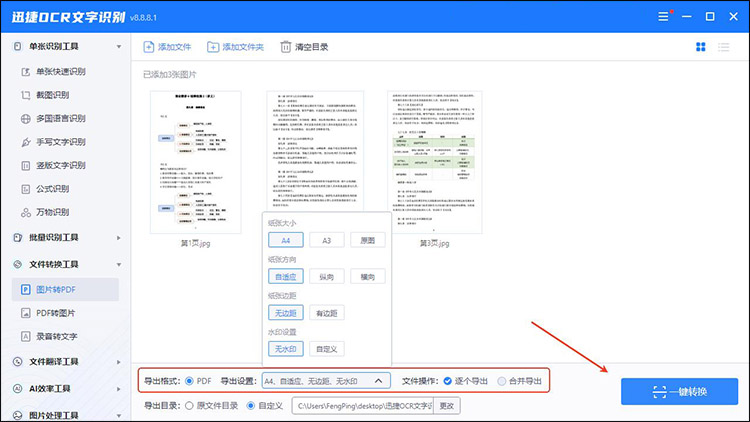Expand 批量识别工具 section

tap(119, 238)
